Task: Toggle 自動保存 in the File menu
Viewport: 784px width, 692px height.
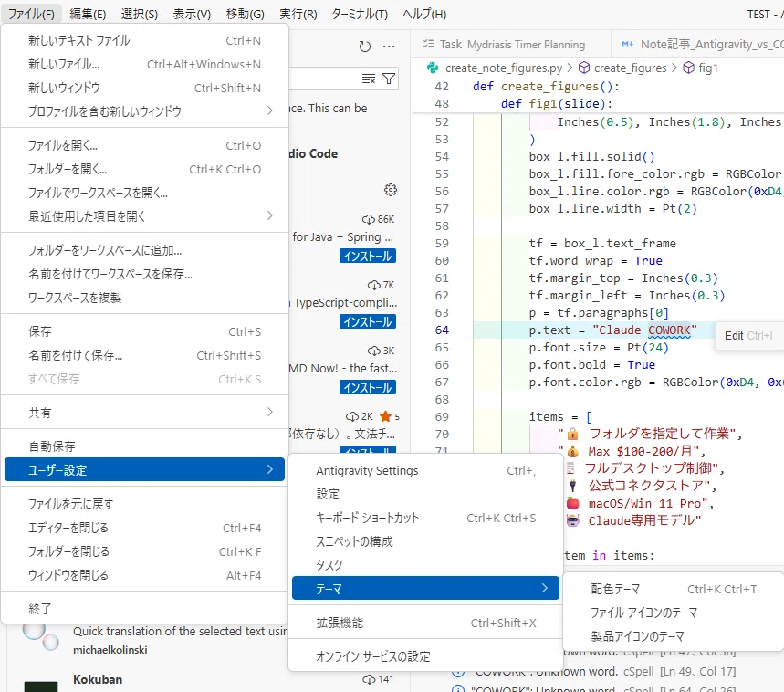Action: point(144,446)
